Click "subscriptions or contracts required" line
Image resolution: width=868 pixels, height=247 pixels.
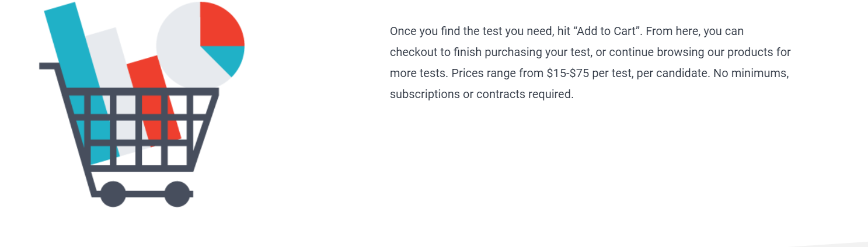[x=482, y=94]
